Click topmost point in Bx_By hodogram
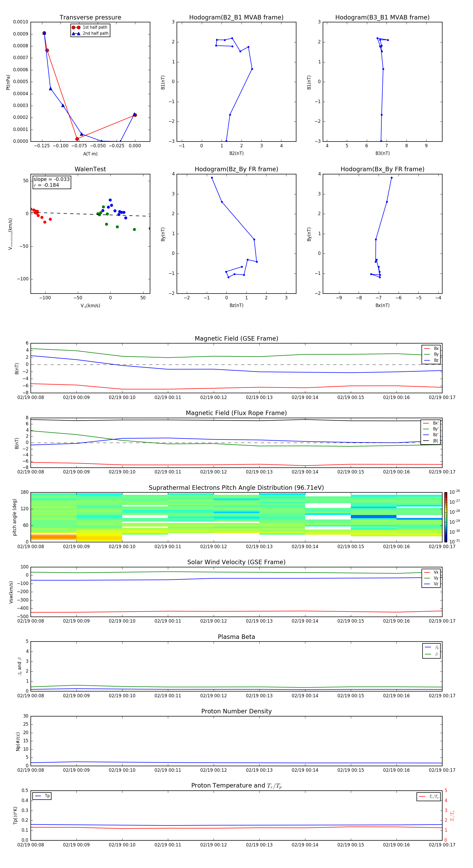This screenshot has width=473, height=868. point(392,178)
